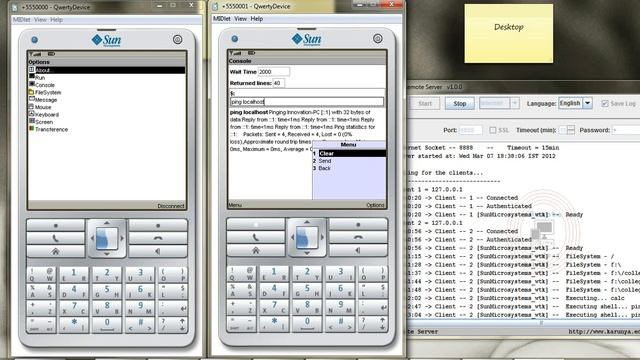The width and height of the screenshot is (640, 360).
Task: Adjust the Timeout (min) stepper
Action: coord(571,130)
